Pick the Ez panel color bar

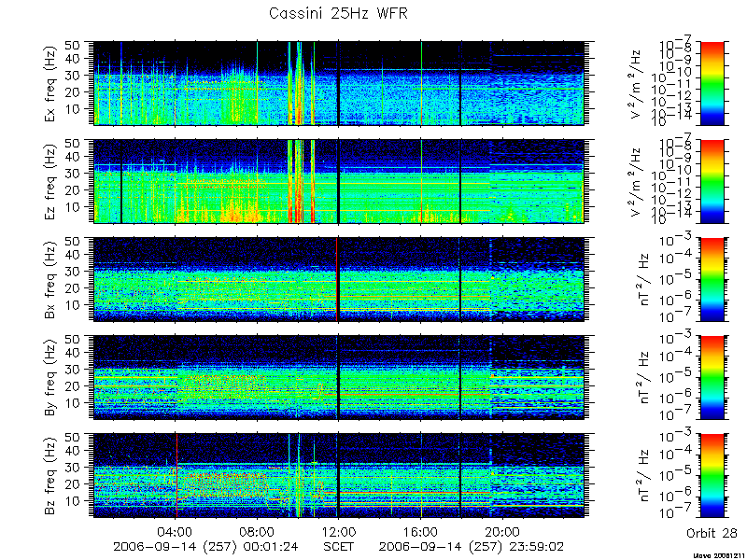pos(712,181)
